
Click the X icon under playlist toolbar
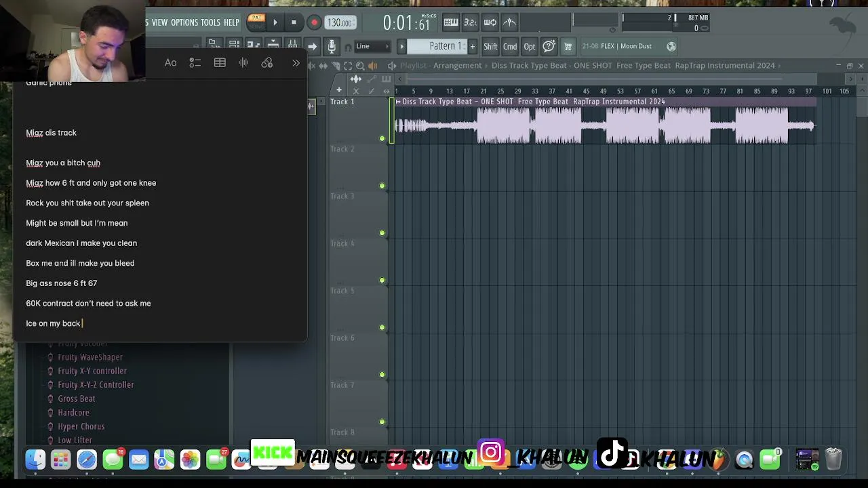pos(356,91)
